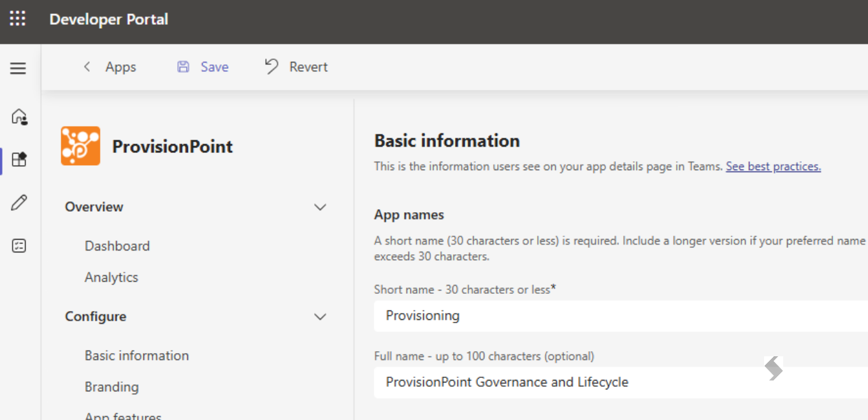Viewport: 868px width, 420px height.
Task: Open Basic information in Configure menu
Action: coord(137,356)
